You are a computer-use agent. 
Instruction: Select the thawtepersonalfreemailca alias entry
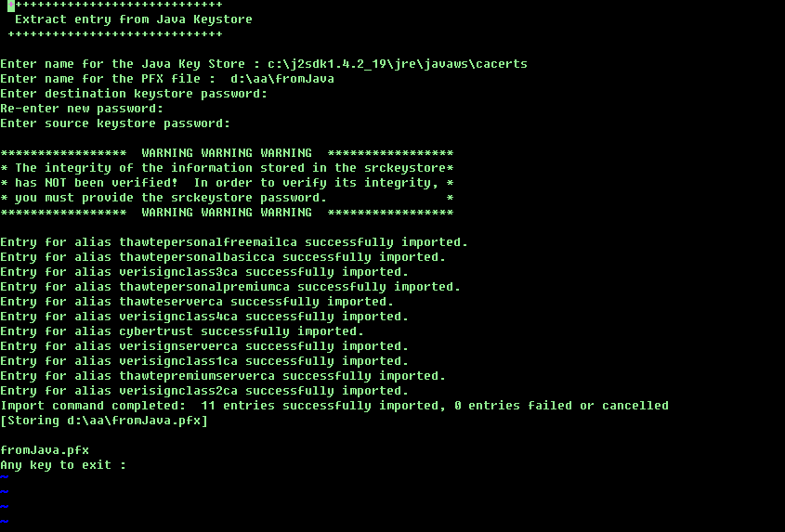click(234, 242)
